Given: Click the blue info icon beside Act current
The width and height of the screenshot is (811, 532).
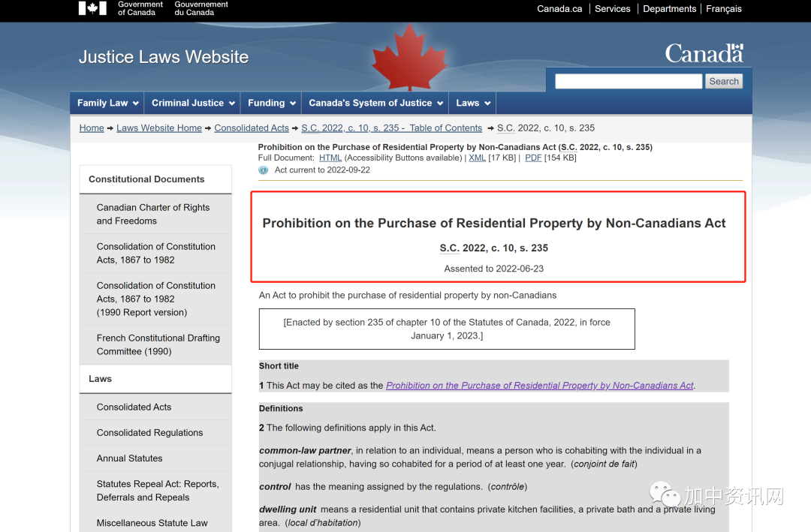Looking at the screenshot, I should pos(264,170).
